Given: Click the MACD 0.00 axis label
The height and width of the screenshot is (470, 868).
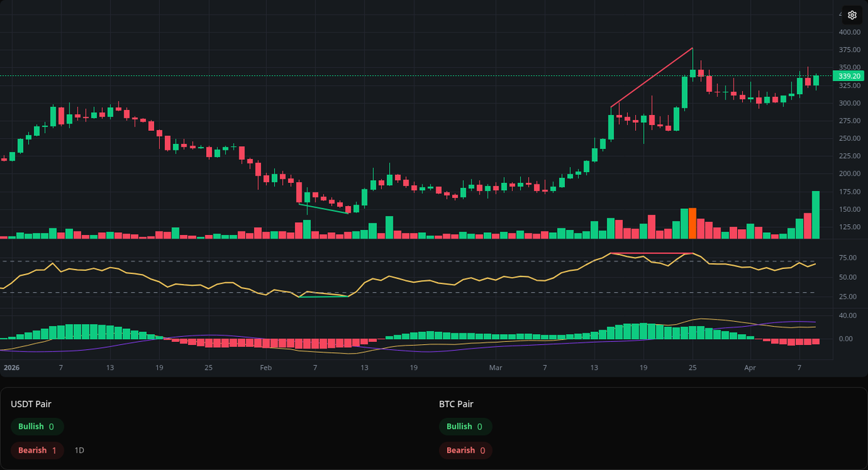Looking at the screenshot, I should [x=846, y=339].
